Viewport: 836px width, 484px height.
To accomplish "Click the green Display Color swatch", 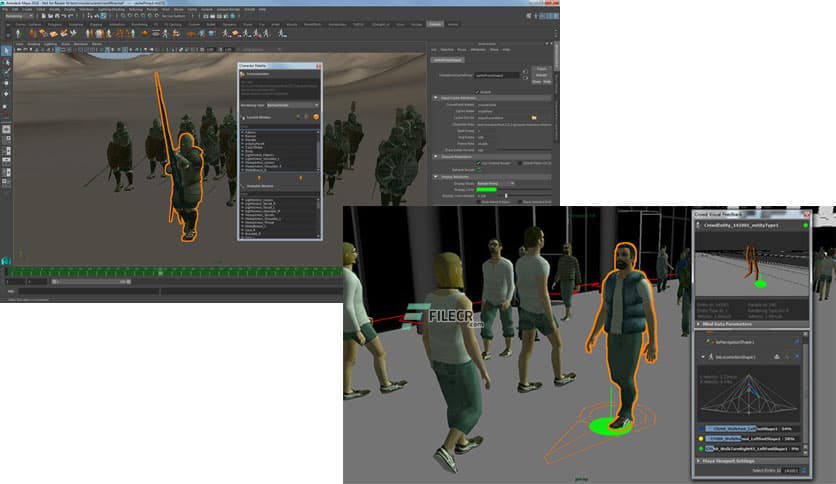I will (486, 189).
